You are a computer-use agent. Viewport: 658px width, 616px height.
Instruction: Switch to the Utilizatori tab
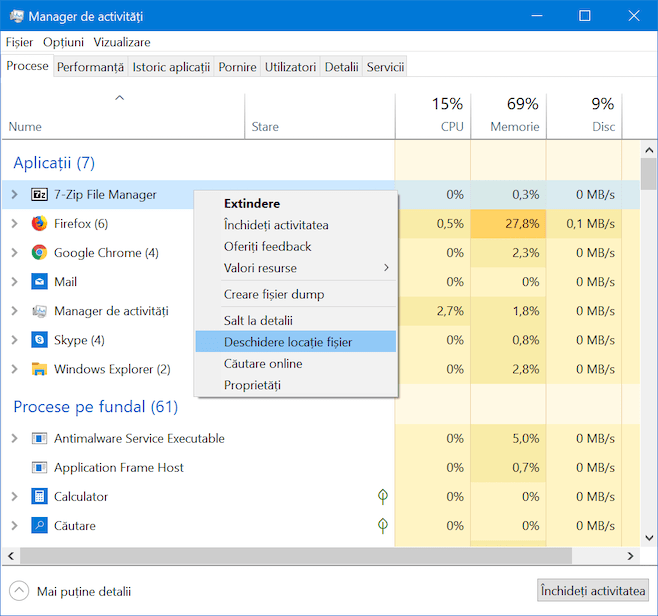[x=290, y=67]
